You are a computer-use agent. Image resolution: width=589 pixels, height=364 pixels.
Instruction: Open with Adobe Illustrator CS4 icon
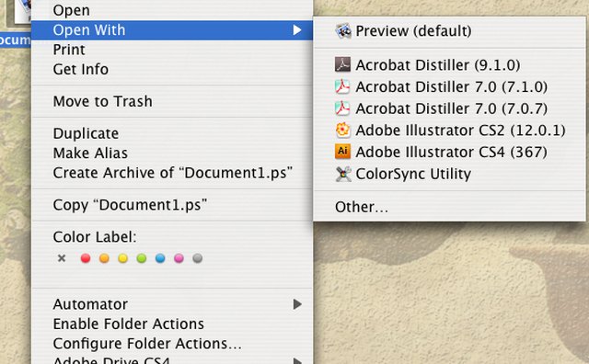342,152
